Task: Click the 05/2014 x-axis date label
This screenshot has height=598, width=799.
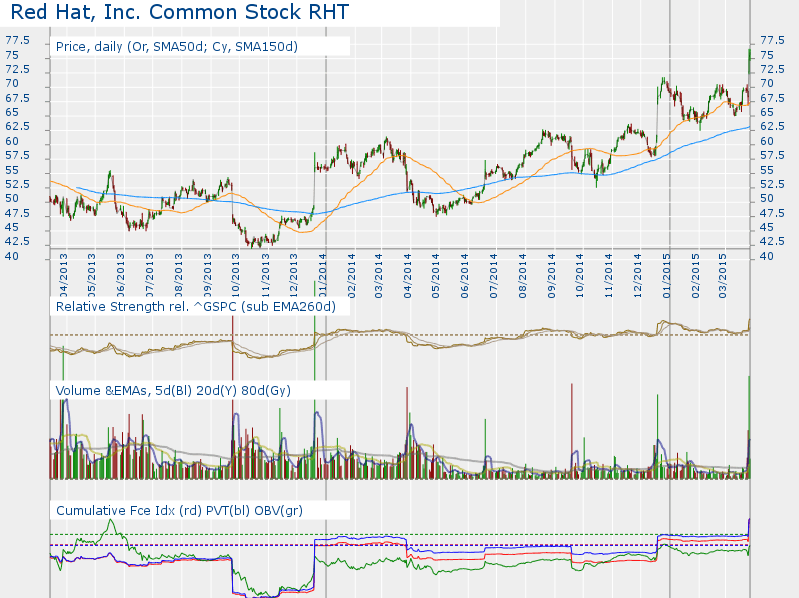Action: [437, 273]
